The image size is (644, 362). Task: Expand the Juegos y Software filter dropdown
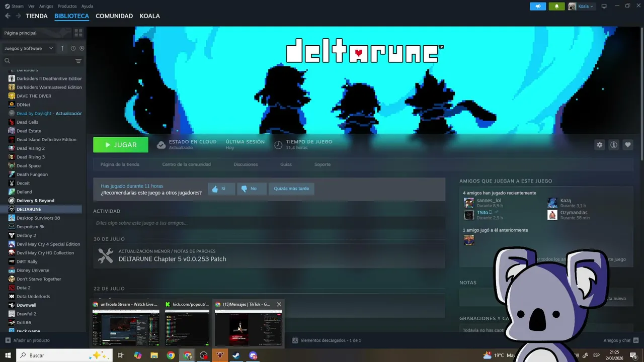pyautogui.click(x=29, y=48)
